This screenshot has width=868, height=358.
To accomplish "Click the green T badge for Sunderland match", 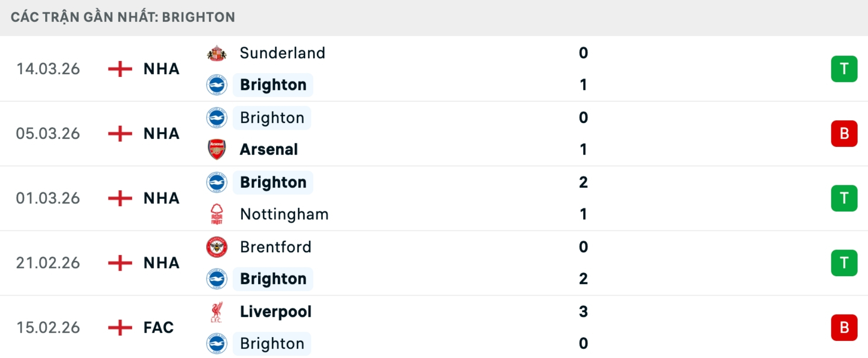I will click(x=844, y=69).
